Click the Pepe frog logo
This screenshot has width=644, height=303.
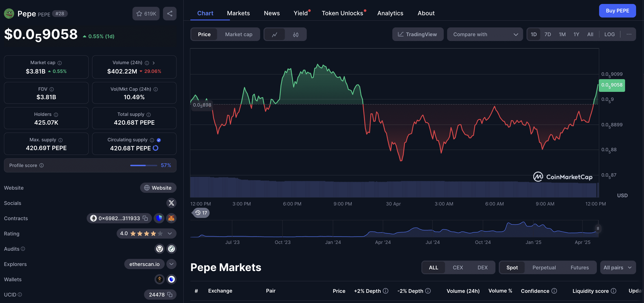point(9,14)
